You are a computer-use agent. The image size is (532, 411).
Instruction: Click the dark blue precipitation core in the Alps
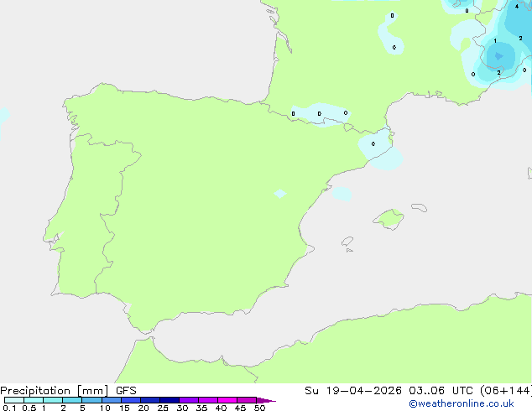pos(498,55)
